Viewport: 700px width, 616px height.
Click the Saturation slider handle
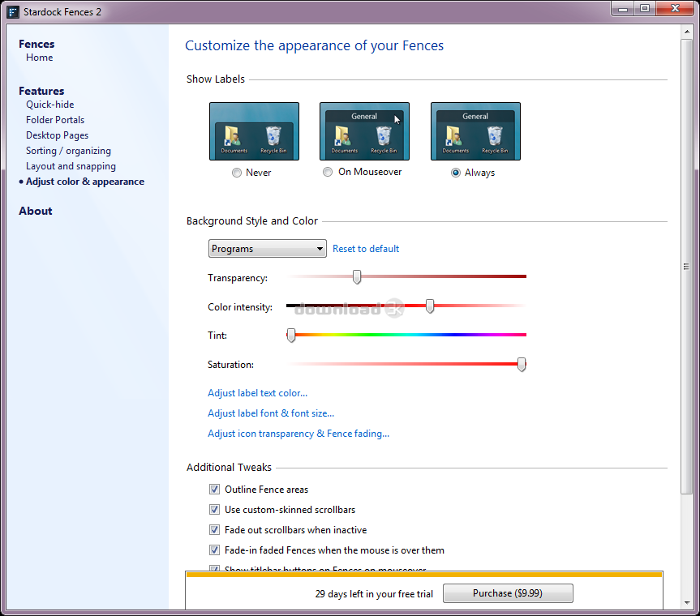(x=522, y=364)
